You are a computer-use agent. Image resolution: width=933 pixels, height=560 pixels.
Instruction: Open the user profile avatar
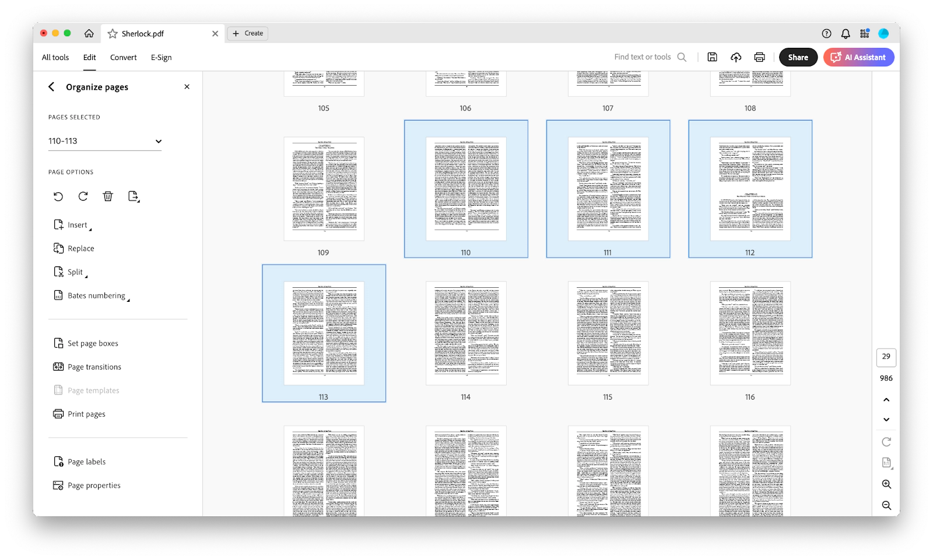click(x=883, y=34)
